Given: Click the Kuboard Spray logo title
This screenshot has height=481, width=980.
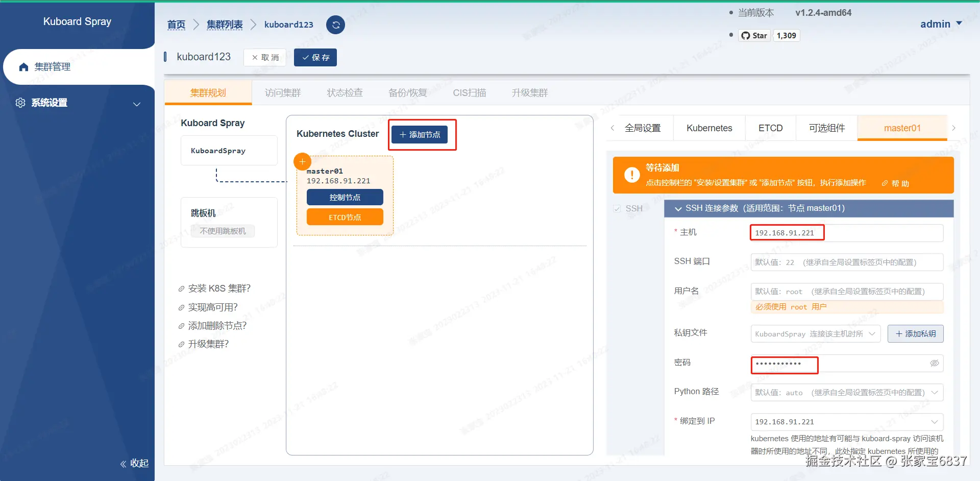Looking at the screenshot, I should pyautogui.click(x=77, y=21).
